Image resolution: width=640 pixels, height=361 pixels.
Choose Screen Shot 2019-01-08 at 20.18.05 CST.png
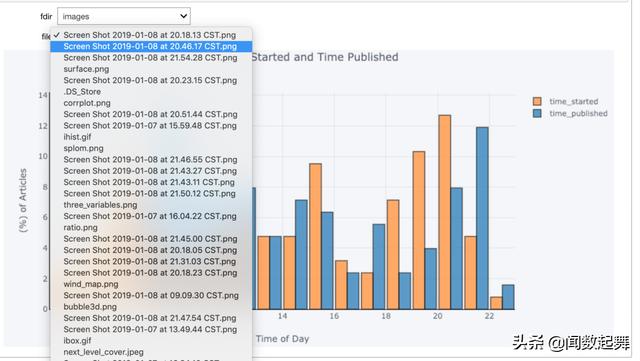(151, 250)
